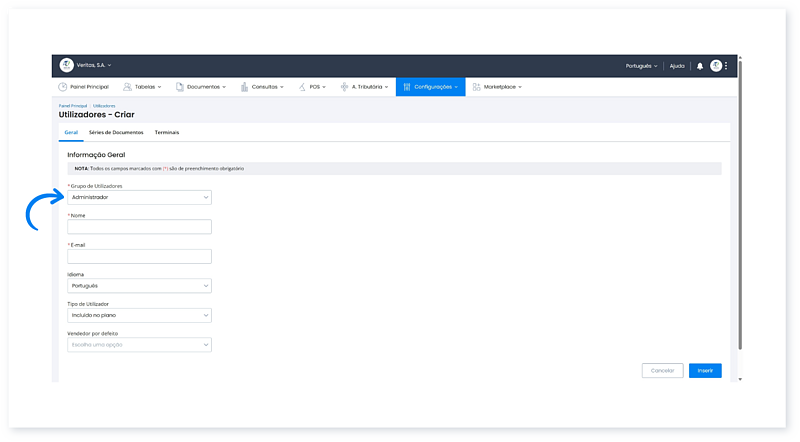Open the POS menu
Image resolution: width=800 pixels, height=442 pixels.
click(x=312, y=87)
